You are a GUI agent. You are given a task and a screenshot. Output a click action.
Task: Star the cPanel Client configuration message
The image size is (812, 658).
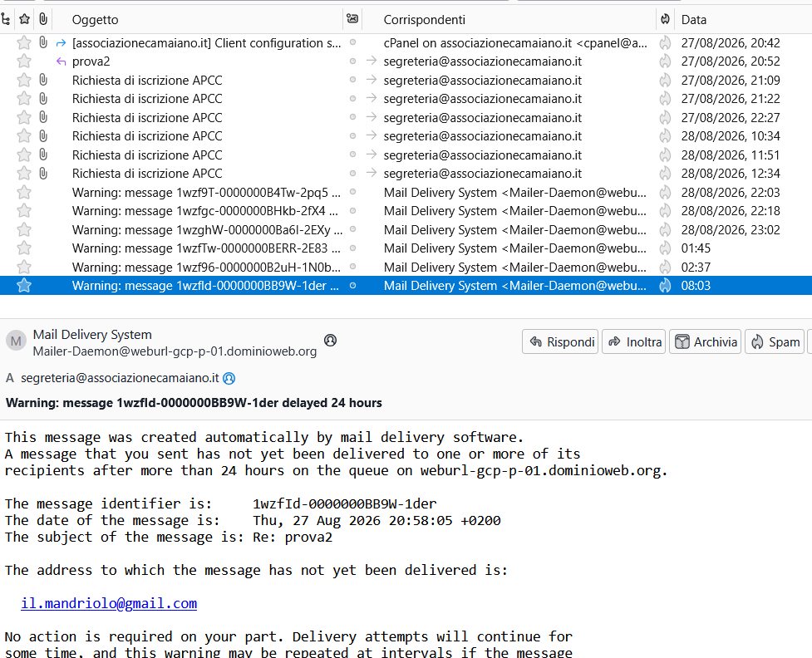point(24,43)
